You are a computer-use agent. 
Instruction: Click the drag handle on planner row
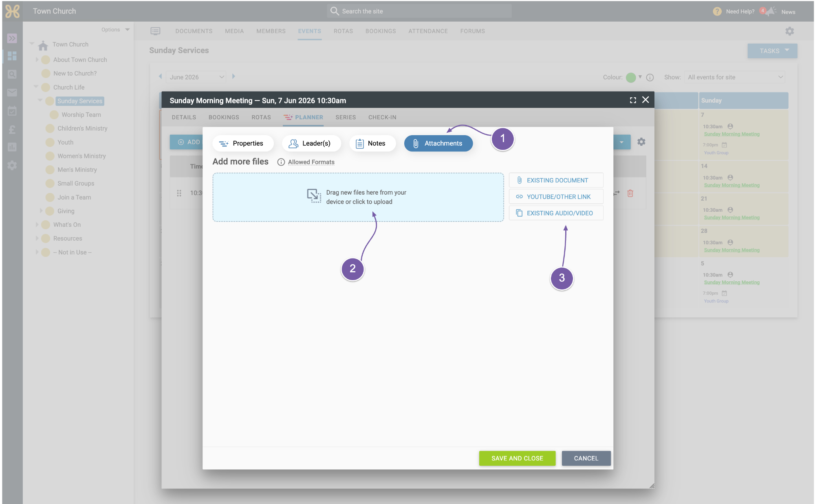(x=179, y=193)
